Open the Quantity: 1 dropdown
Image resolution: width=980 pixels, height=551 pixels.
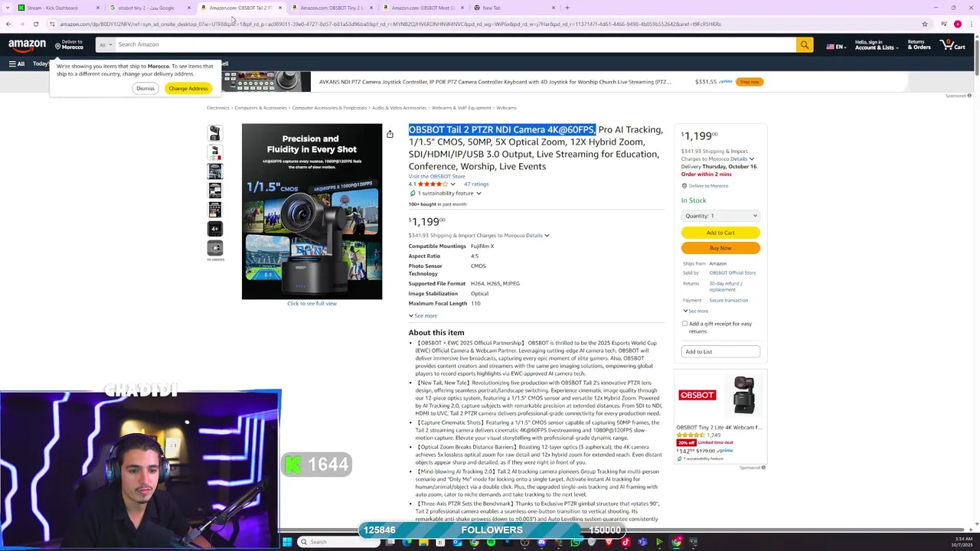point(720,216)
